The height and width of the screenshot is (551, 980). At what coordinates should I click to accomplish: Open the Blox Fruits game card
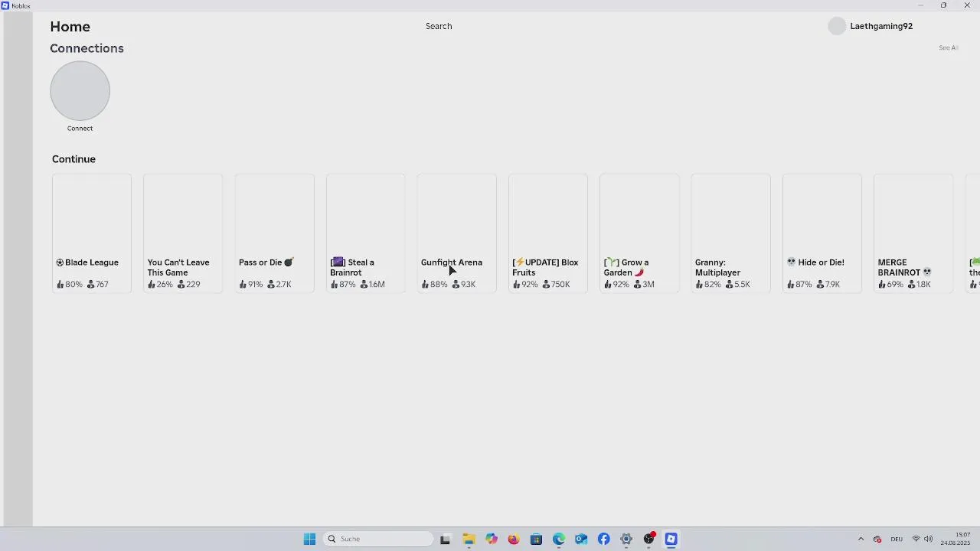pos(548,233)
